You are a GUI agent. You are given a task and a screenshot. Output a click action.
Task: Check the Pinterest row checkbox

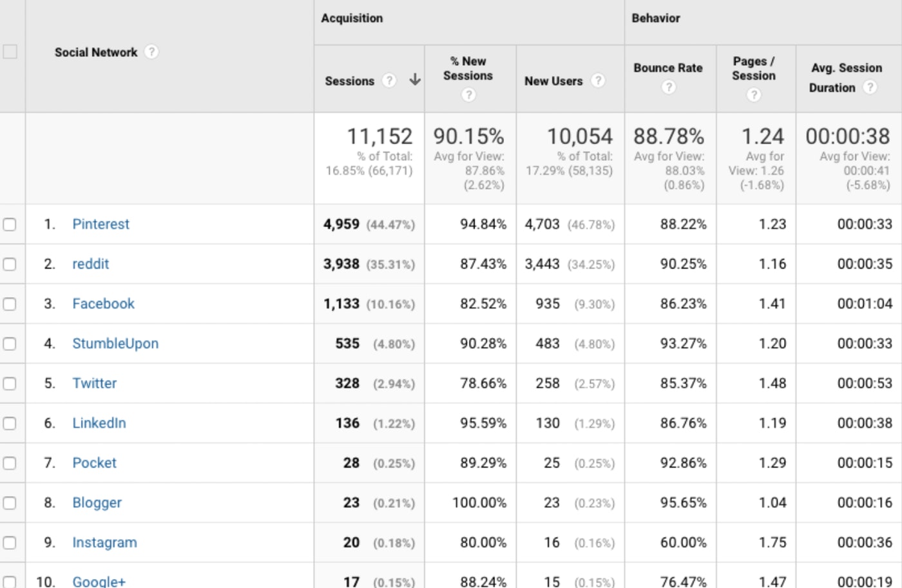(x=9, y=224)
